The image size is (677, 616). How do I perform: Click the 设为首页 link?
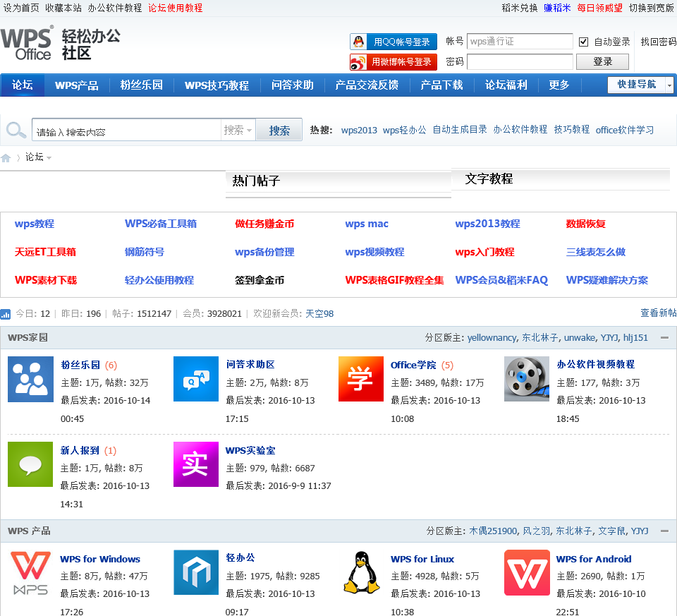coord(21,8)
